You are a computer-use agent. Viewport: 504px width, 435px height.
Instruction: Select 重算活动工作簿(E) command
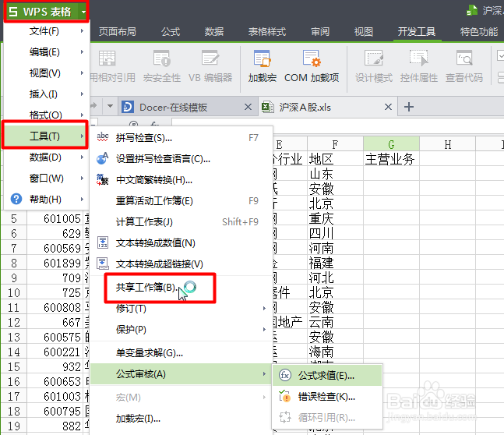pyautogui.click(x=182, y=201)
